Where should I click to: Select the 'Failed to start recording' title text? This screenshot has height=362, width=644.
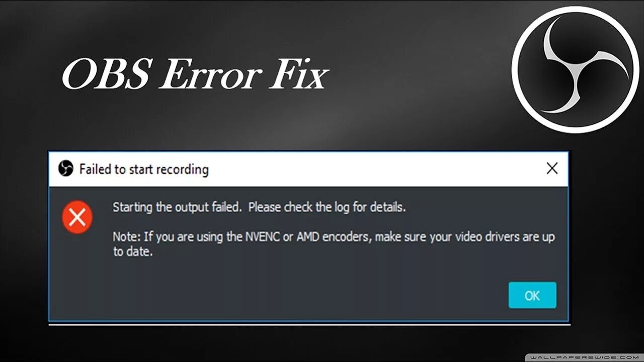144,169
